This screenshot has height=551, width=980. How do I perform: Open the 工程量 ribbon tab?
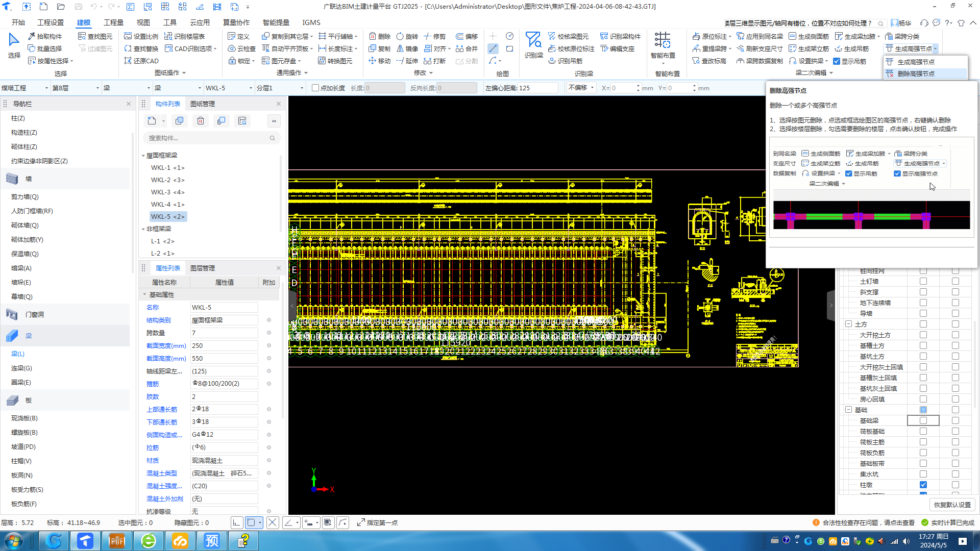(113, 22)
